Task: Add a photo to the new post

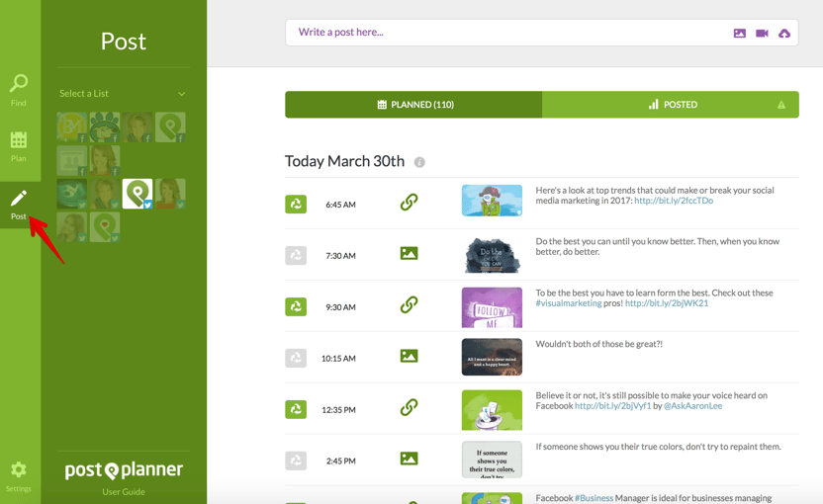Action: pyautogui.click(x=740, y=33)
